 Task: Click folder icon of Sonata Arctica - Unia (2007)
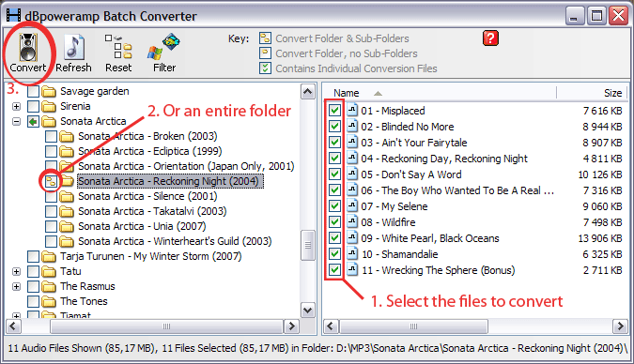(67, 226)
